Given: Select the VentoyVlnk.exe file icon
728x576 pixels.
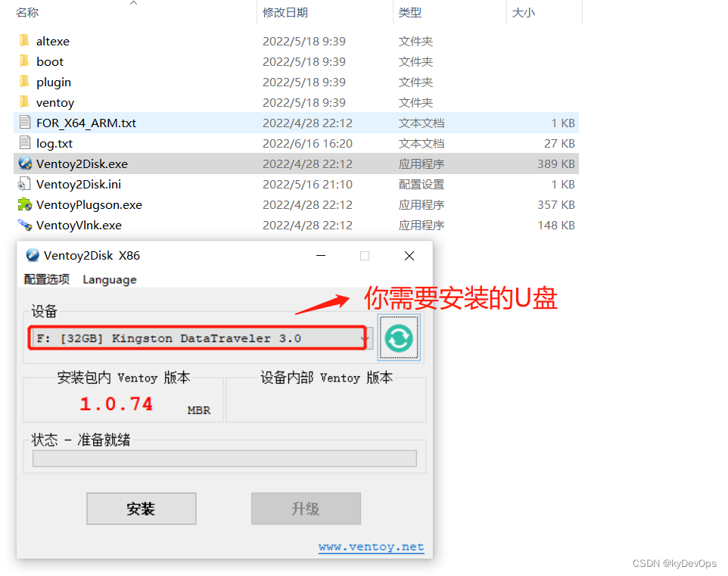Looking at the screenshot, I should [x=24, y=225].
